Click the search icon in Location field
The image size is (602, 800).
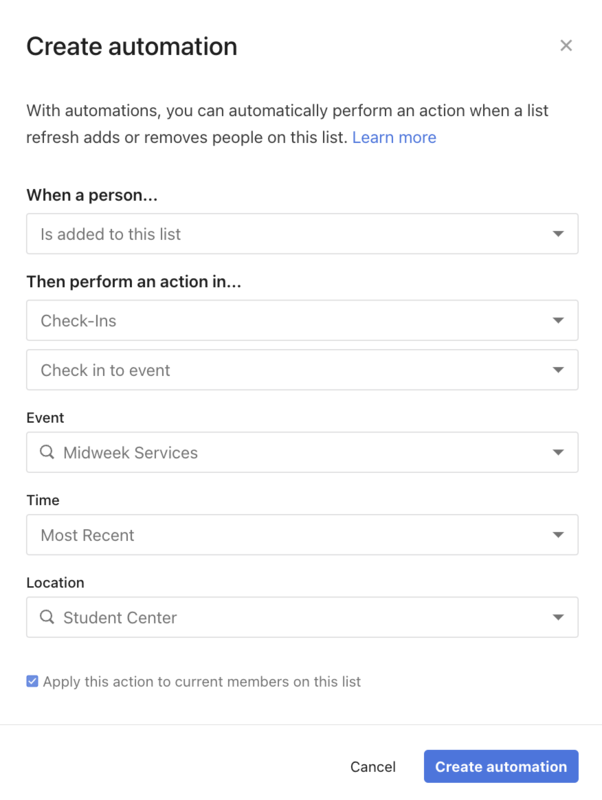47,617
